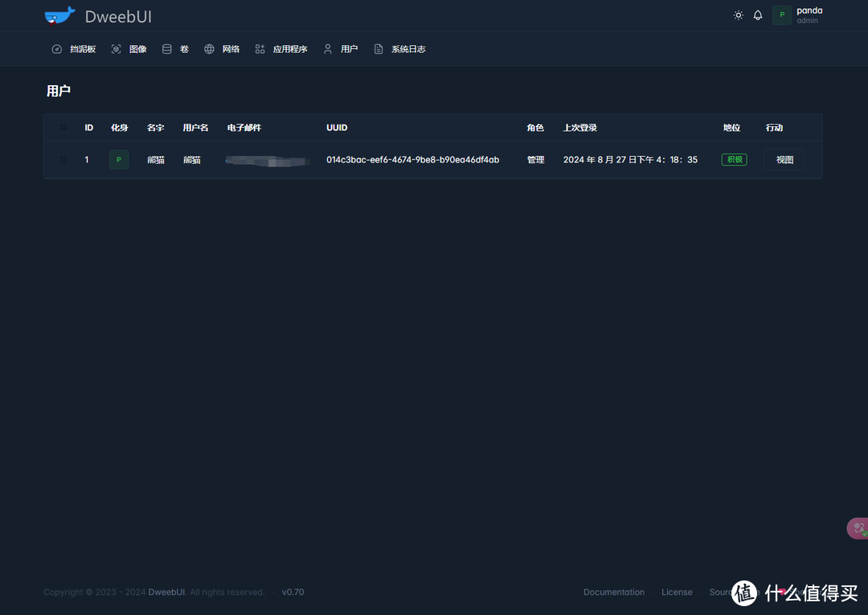Viewport: 868px width, 615px height.
Task: Click the green P avatar in the table row
Action: (x=119, y=160)
